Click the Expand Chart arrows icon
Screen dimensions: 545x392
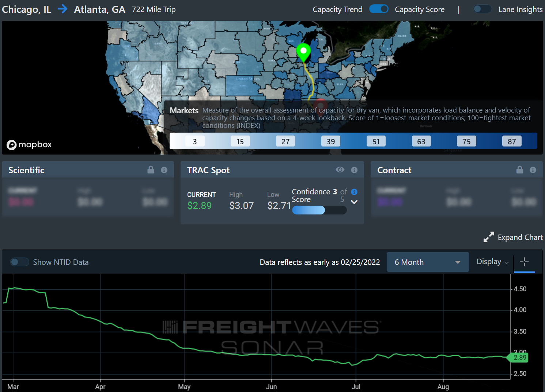click(489, 237)
